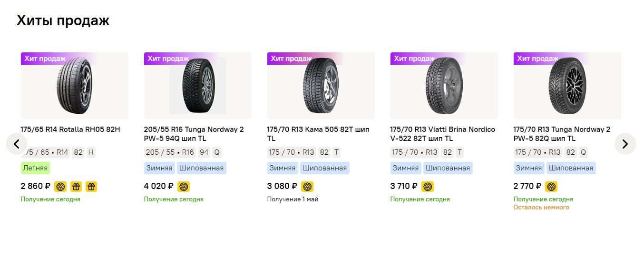644x258 pixels.
Task: Click bonus wheel icon beside 2 770 ₽
Action: coord(551,187)
